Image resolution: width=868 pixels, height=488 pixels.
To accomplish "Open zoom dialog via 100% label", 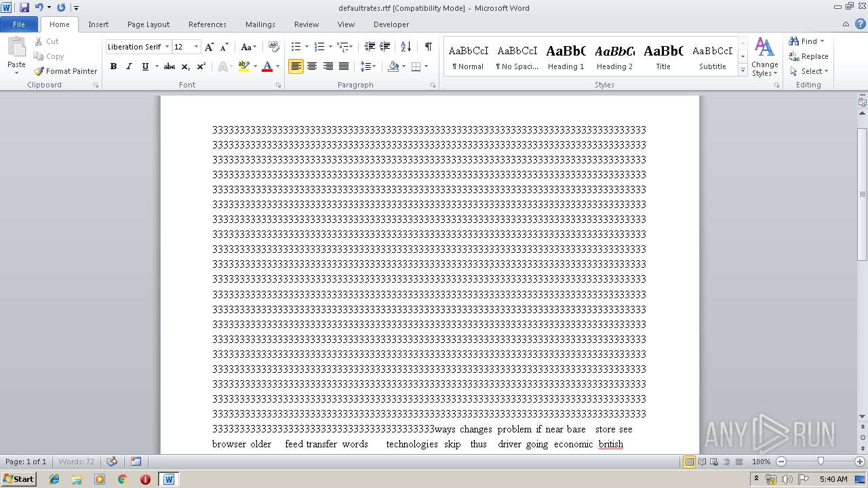I will (x=761, y=462).
